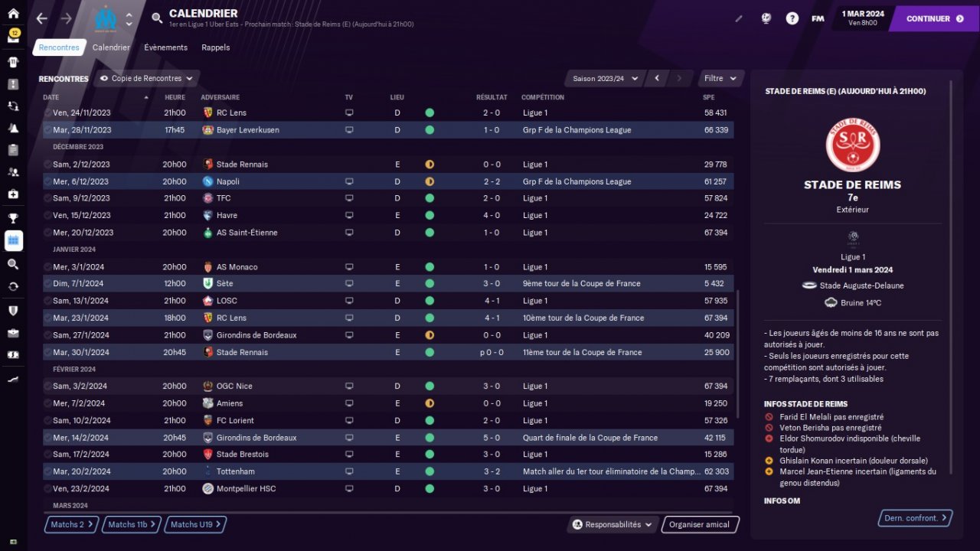
Task: Toggle the check circle for Dim, 7/1/2024
Action: tap(47, 284)
